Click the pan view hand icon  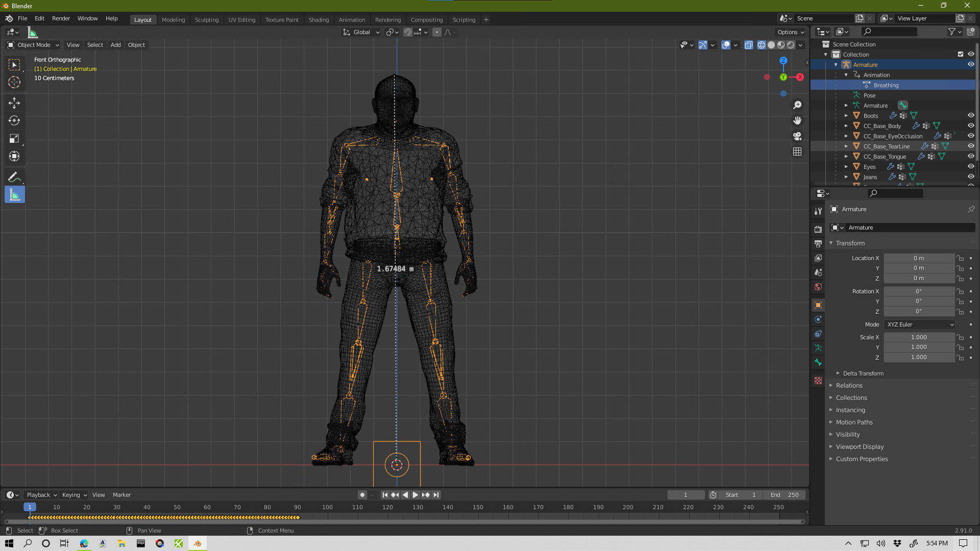click(797, 121)
